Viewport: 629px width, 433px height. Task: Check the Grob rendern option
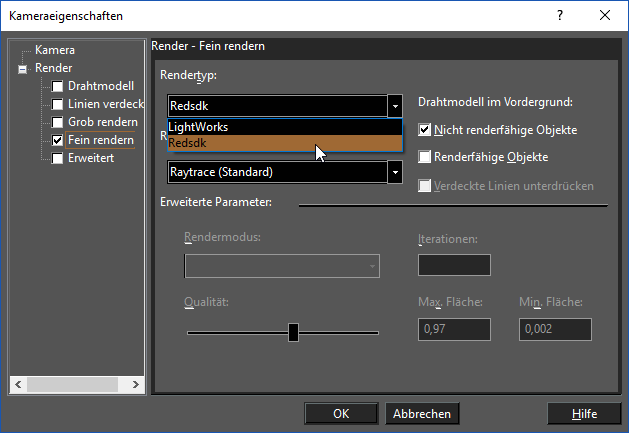(x=58, y=122)
